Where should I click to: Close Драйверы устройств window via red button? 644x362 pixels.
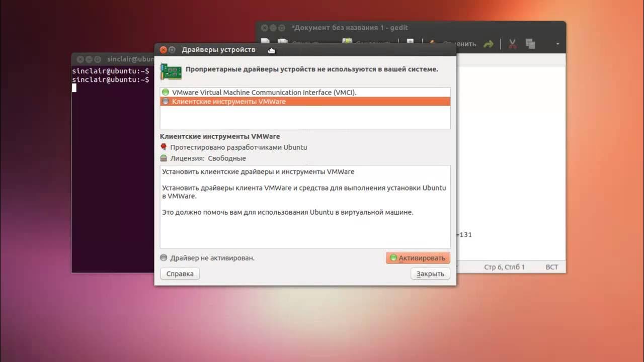[163, 50]
